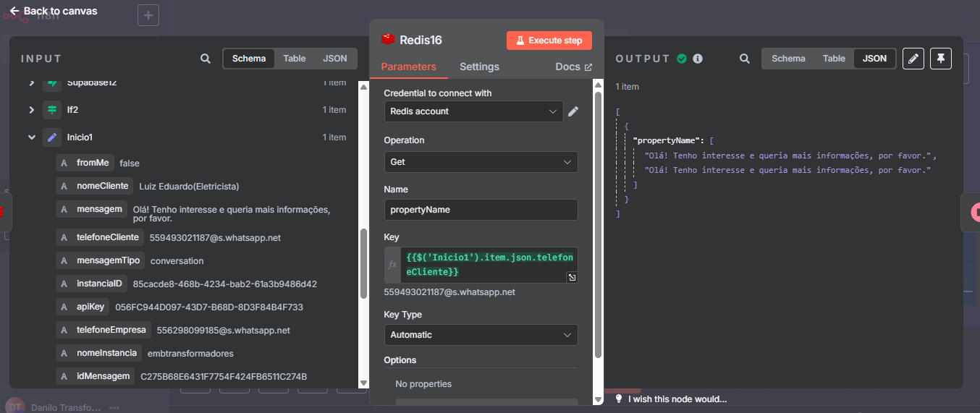Click Back to canvas

point(53,11)
